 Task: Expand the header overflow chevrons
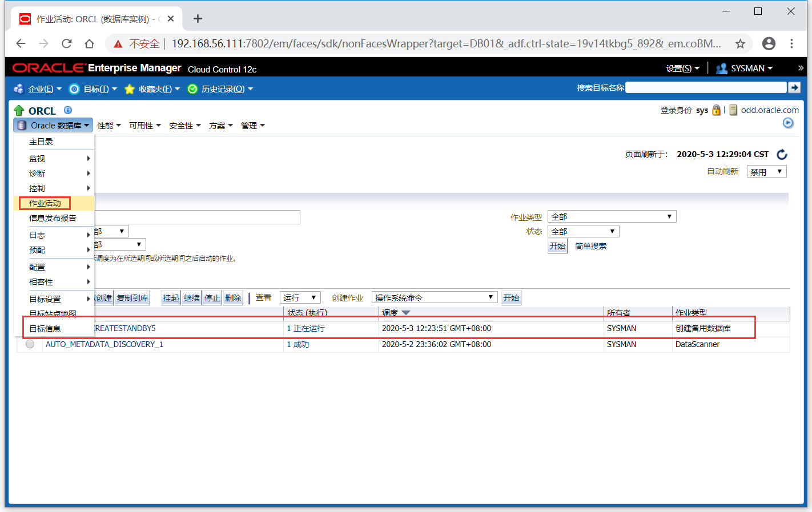801,68
